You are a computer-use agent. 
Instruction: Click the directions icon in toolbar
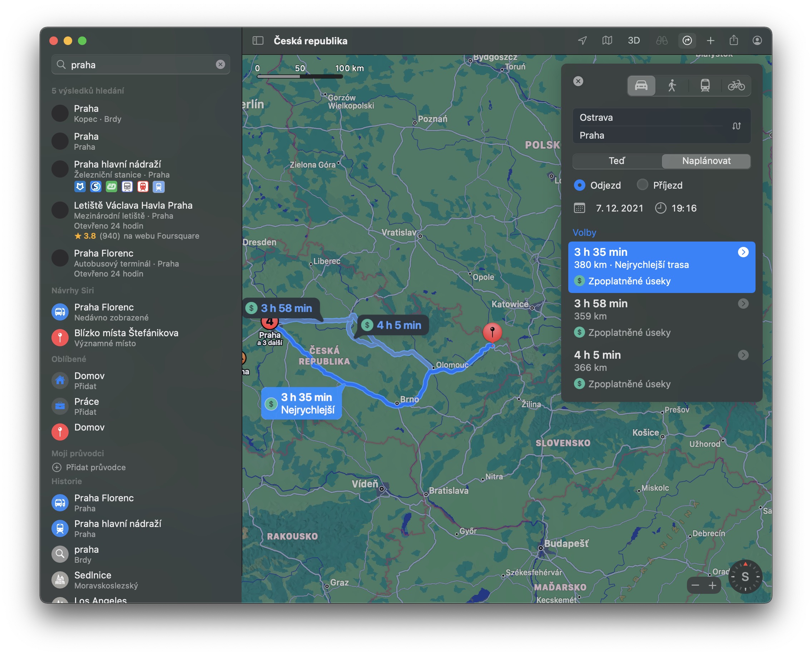(x=687, y=40)
